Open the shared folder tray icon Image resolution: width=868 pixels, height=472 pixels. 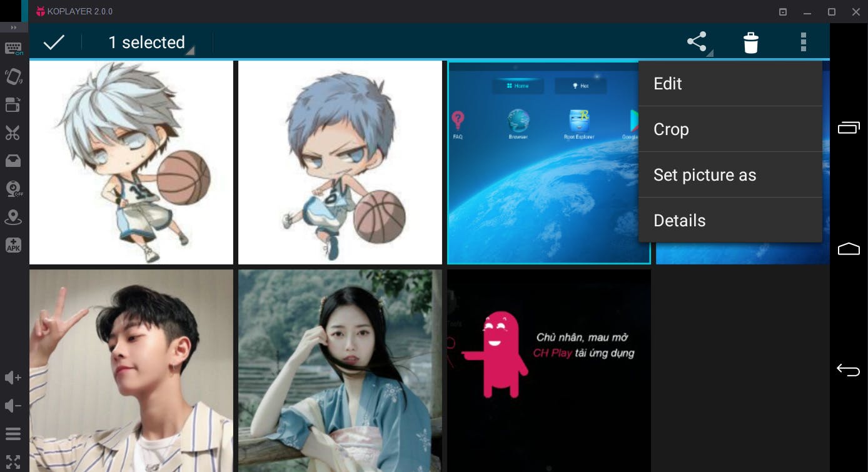coord(13,161)
